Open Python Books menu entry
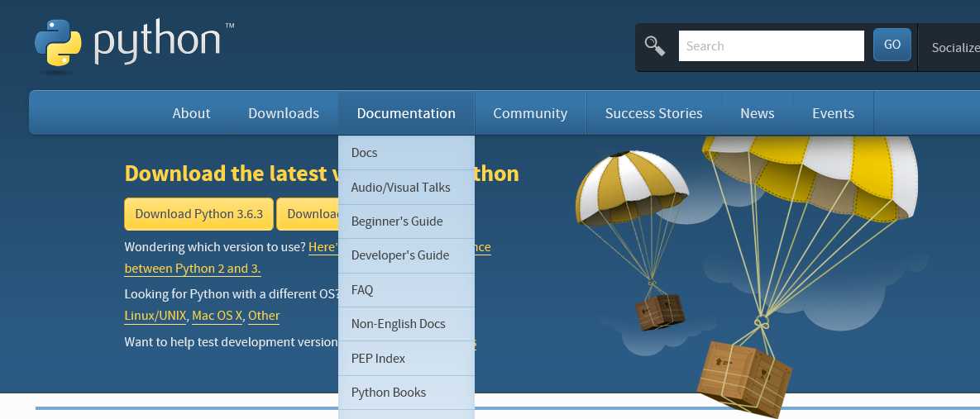Viewport: 980px width, 419px height. click(x=406, y=393)
